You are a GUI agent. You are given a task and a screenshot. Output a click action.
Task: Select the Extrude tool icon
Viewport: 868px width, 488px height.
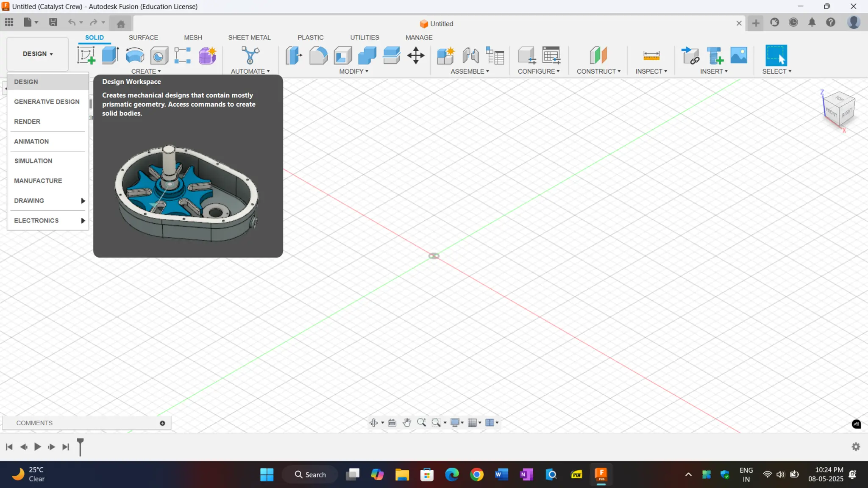[110, 55]
